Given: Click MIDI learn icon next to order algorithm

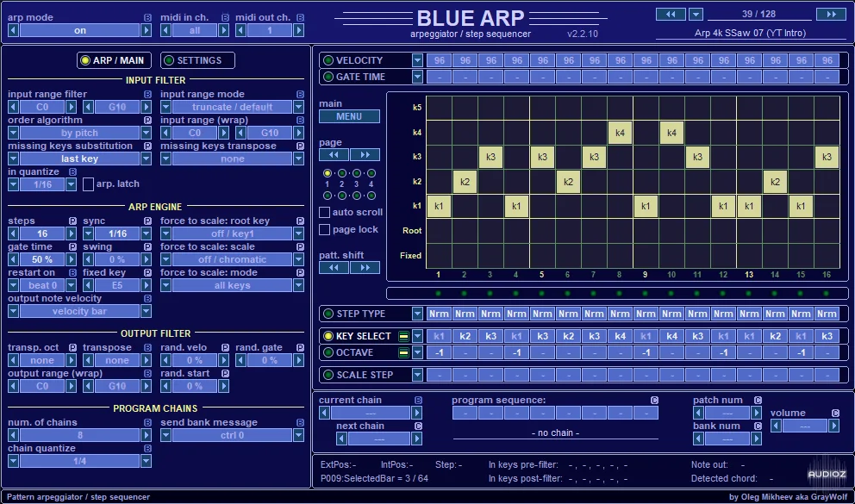Looking at the screenshot, I should pos(147,120).
